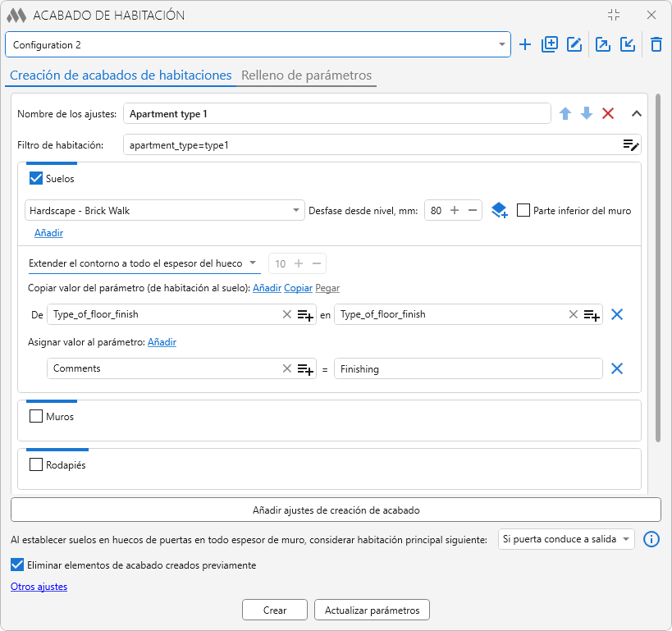Clear the 'De' Type_of_floor_finish field
Viewport: 672px width, 631px height.
coord(286,314)
